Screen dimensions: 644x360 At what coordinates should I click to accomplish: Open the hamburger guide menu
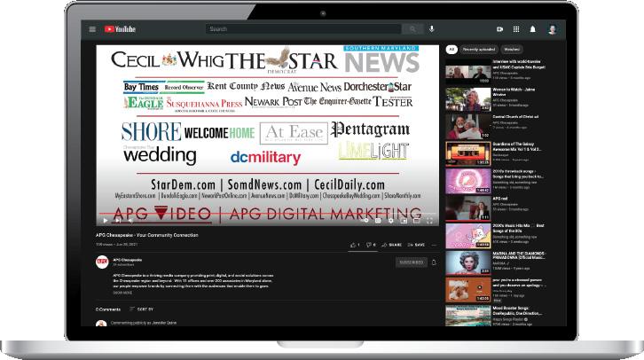[x=92, y=29]
